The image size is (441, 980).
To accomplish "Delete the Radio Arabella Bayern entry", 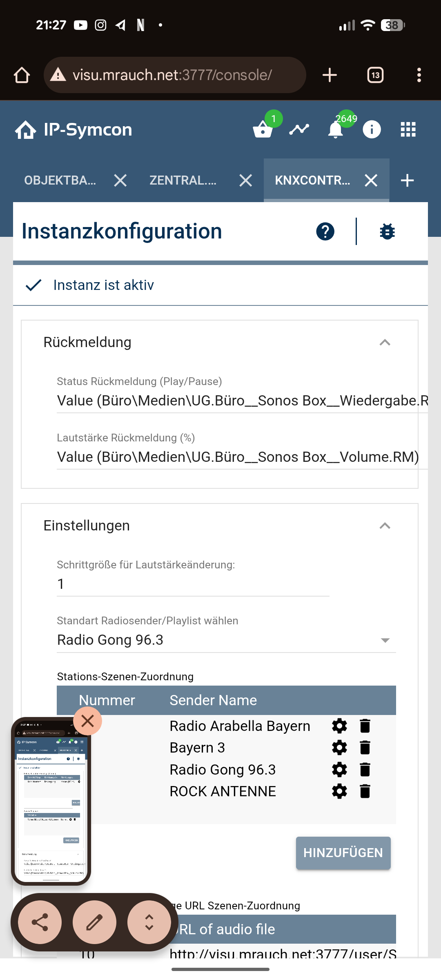I will click(365, 726).
